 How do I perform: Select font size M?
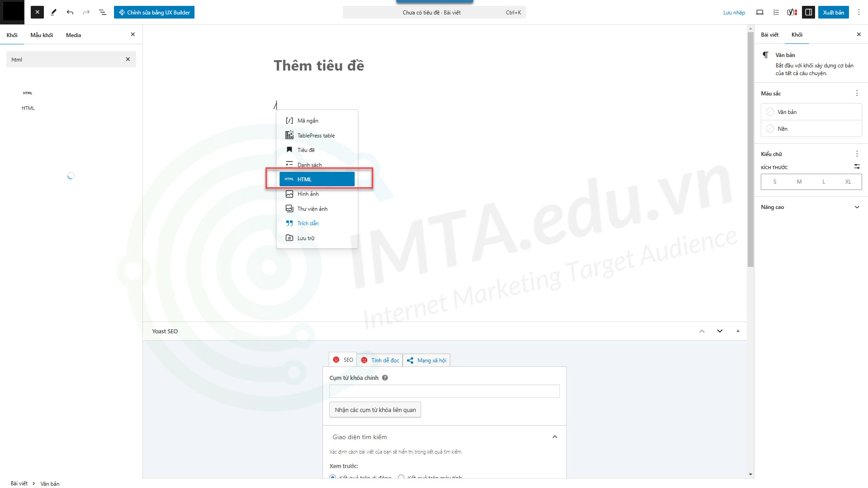coord(799,182)
